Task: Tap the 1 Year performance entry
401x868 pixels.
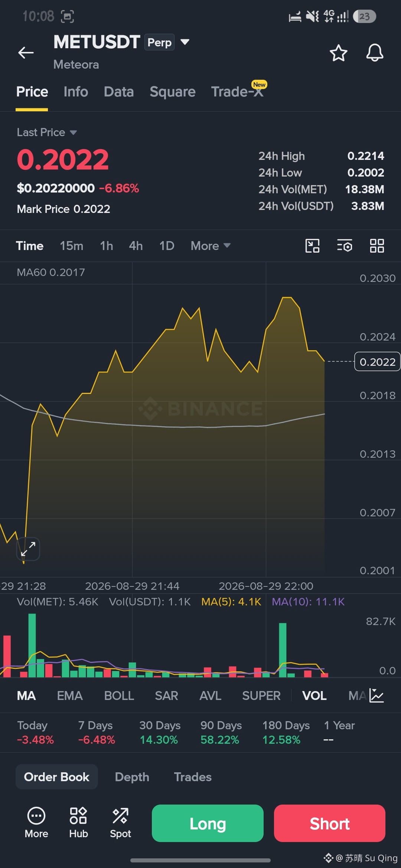Action: click(x=339, y=732)
